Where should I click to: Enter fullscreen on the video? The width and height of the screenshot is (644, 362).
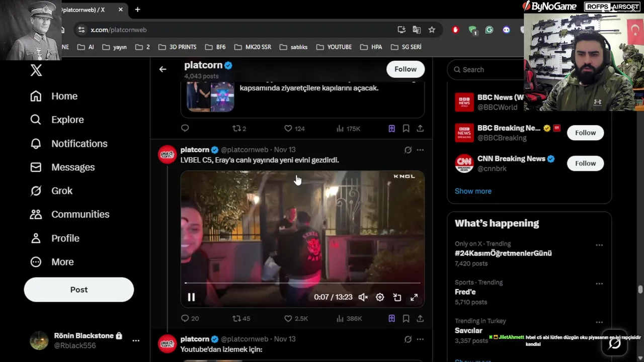coord(414,297)
